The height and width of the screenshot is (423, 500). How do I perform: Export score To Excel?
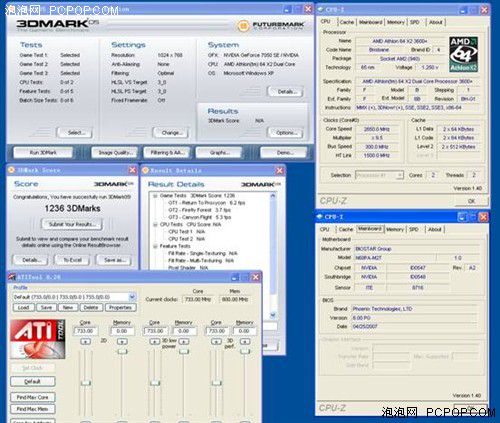(72, 260)
